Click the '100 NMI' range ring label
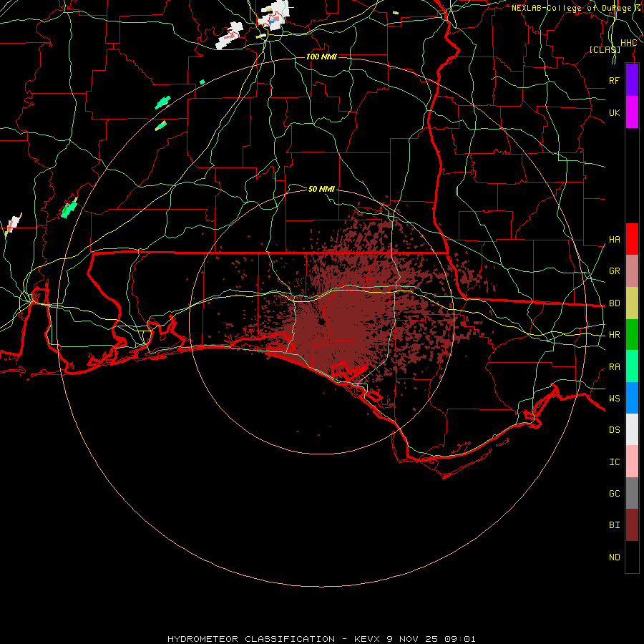This screenshot has width=644, height=644. [x=321, y=57]
